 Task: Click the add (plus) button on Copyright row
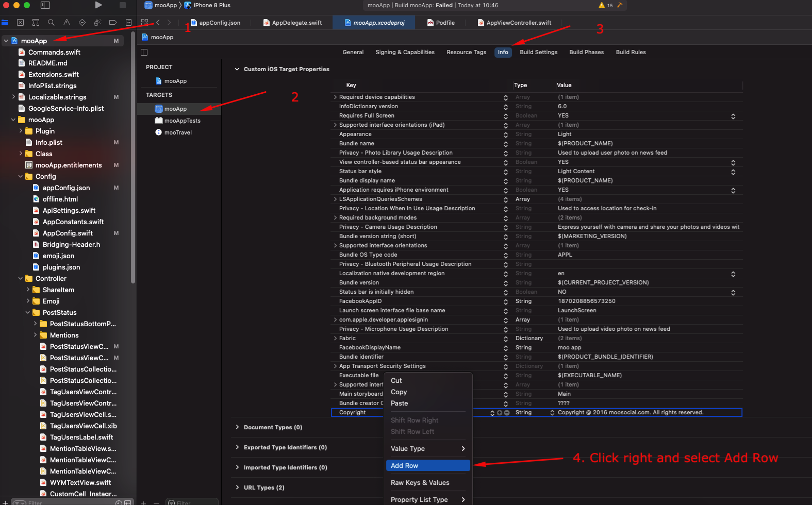(500, 413)
